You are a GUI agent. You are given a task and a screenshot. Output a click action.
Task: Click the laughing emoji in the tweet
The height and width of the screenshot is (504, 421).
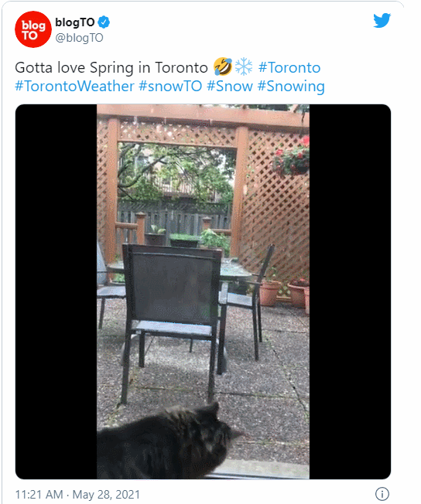coord(223,66)
